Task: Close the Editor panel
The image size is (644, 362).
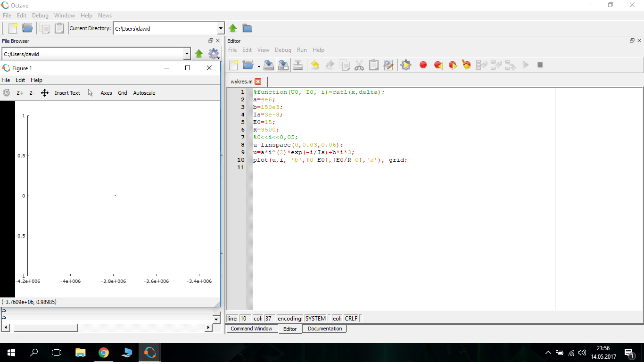Action: (x=639, y=41)
